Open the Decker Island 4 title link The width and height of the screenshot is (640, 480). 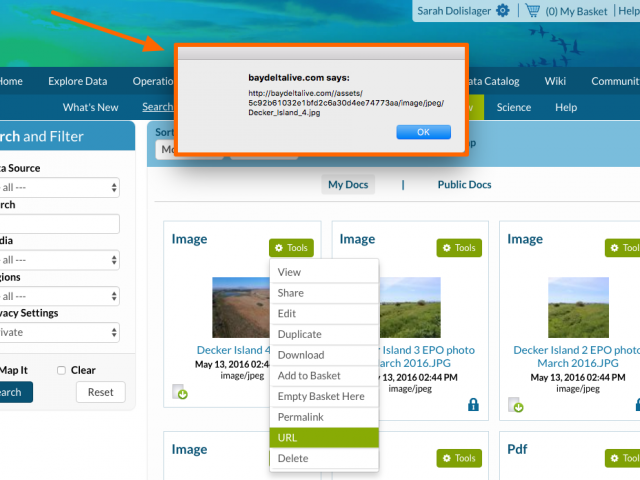click(233, 350)
